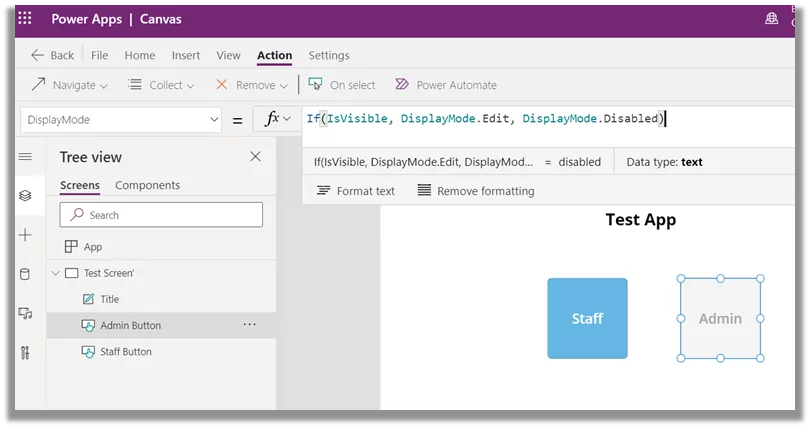
Task: Select the Screens tab
Action: [80, 185]
